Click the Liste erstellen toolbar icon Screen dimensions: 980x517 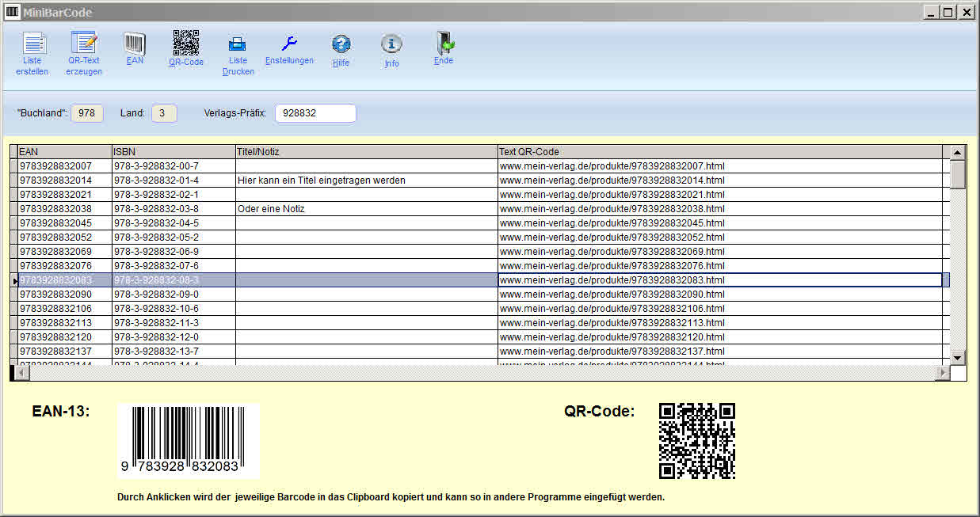tap(32, 44)
